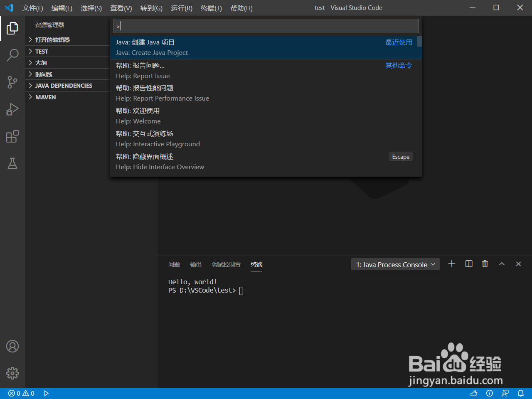
Task: Switch to the 终端 panel tab
Action: point(257,264)
